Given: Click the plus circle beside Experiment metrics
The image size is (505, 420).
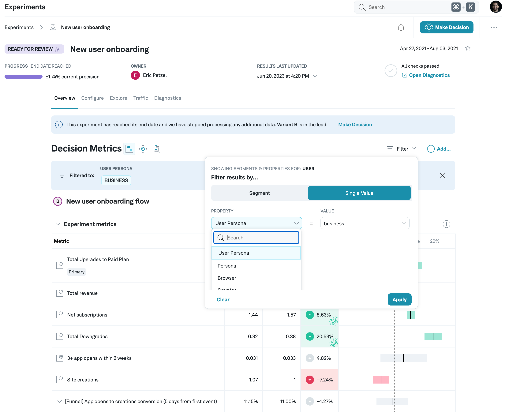Looking at the screenshot, I should click(x=446, y=224).
